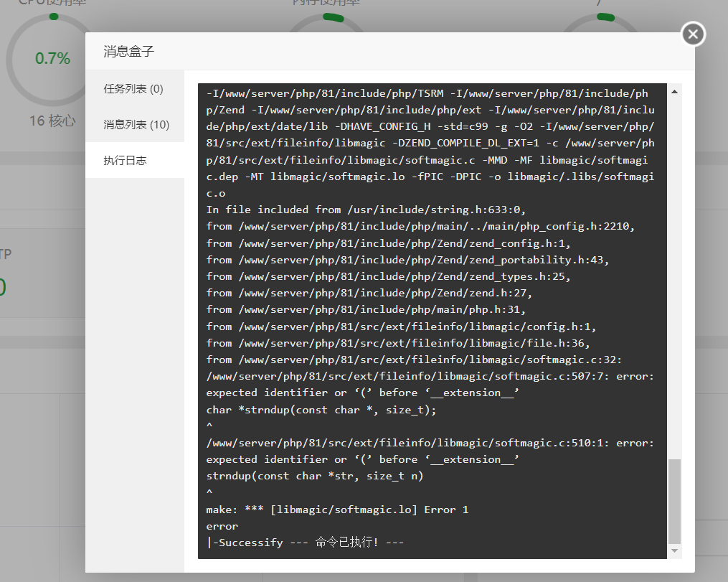
Task: Click the line referencing libmagic/config.h:1
Action: [x=401, y=327]
